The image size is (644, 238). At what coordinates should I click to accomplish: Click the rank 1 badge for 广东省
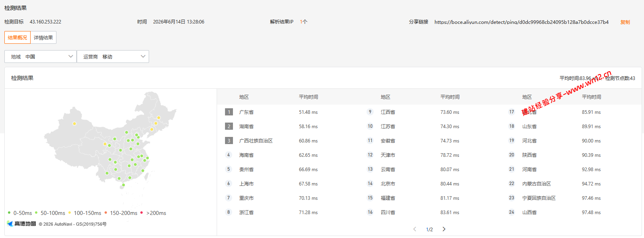[x=229, y=112]
